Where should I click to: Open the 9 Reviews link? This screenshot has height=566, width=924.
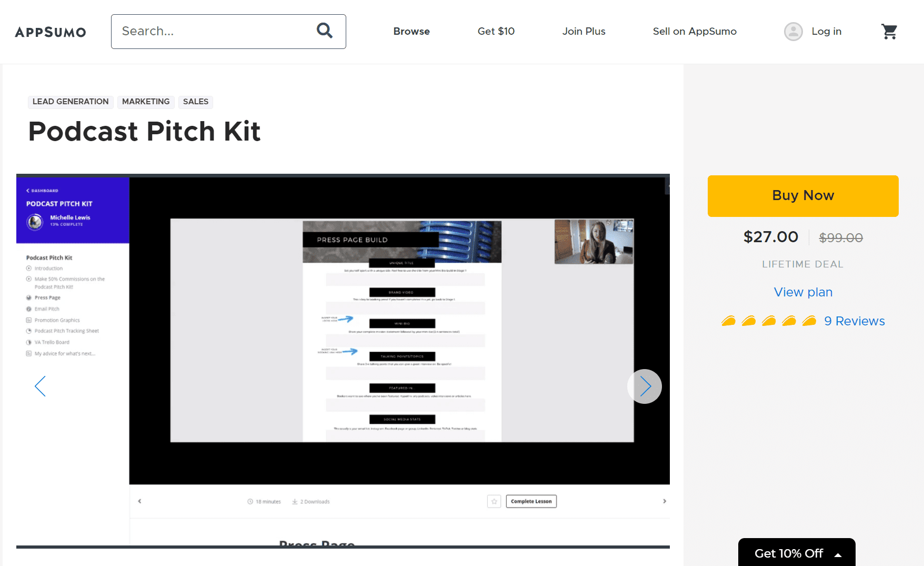tap(855, 321)
